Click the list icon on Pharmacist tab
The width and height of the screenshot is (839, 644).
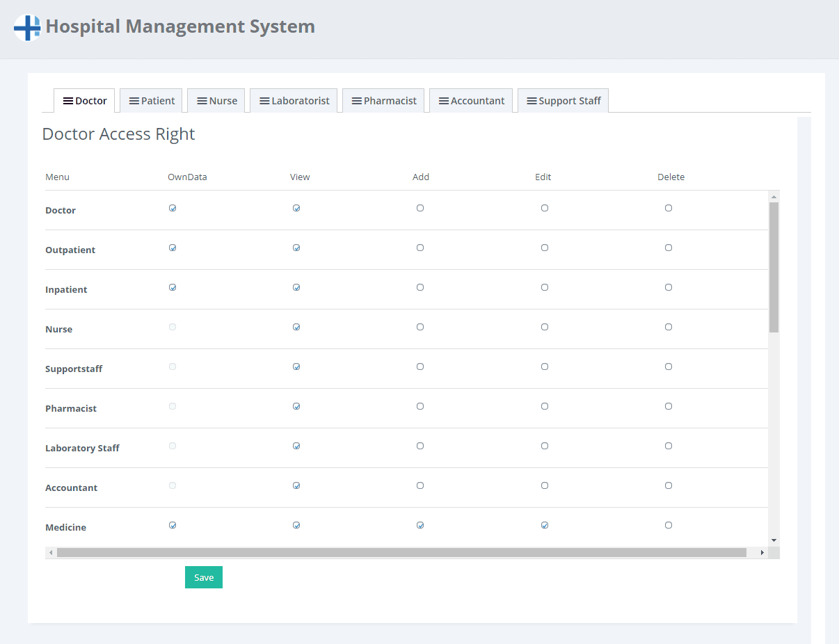pyautogui.click(x=357, y=101)
